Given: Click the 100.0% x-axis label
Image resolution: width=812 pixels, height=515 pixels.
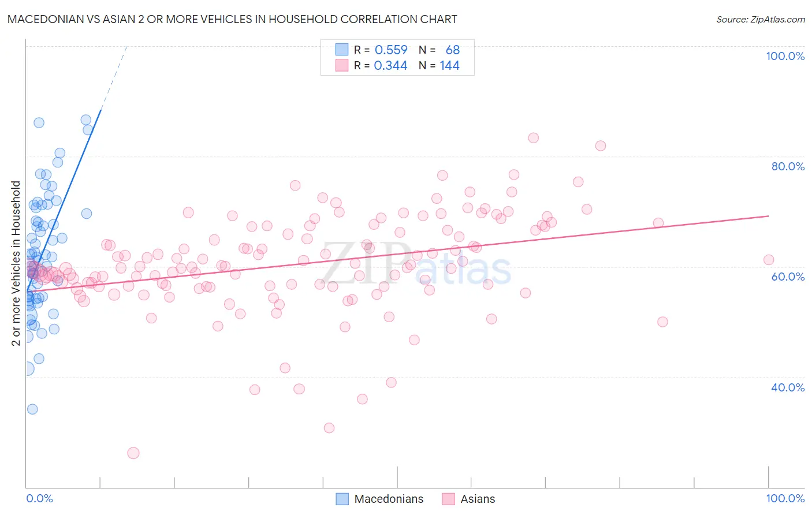Looking at the screenshot, I should tap(785, 498).
